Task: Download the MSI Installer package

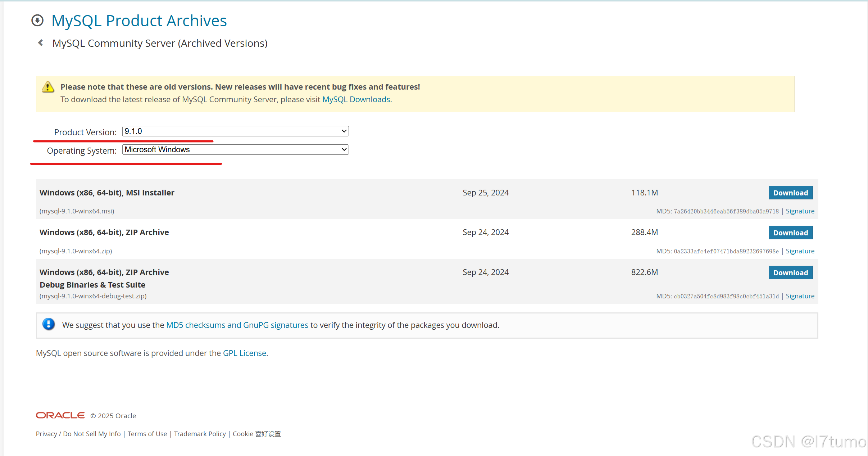Action: [x=790, y=193]
